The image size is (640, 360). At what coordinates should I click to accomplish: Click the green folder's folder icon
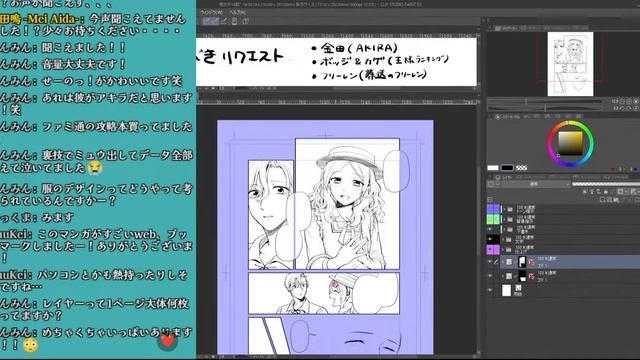pos(510,220)
